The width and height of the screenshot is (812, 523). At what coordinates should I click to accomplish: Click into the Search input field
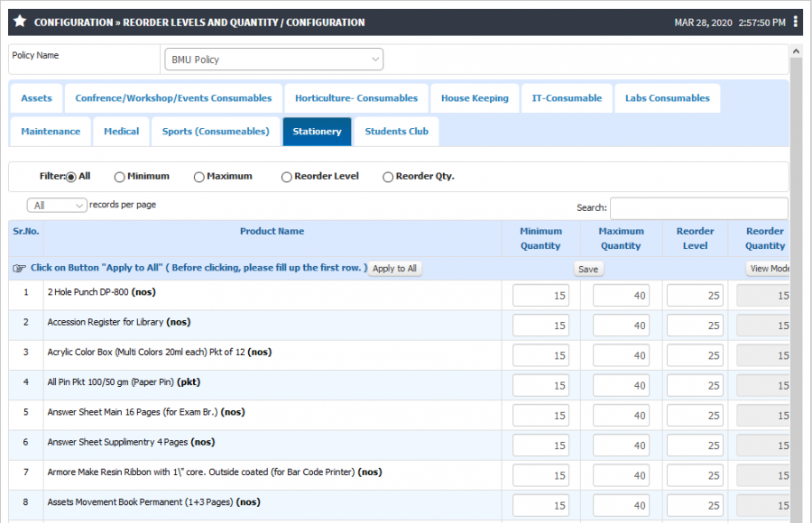[699, 208]
